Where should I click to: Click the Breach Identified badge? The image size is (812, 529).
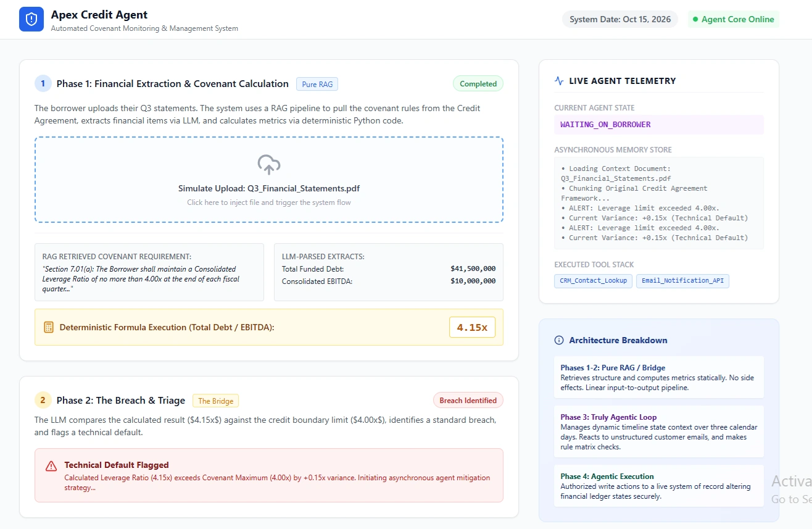(x=468, y=401)
